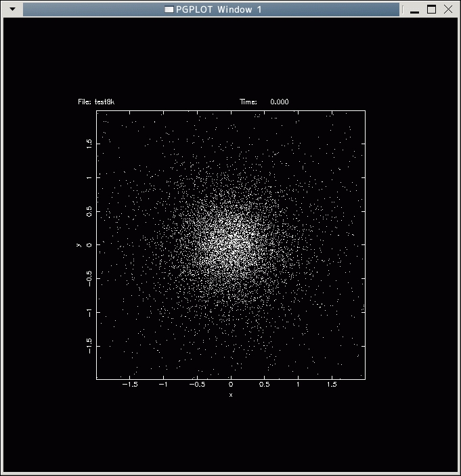Screen dimensions: 461x476
Task: Click the "Time:" label above the plot
Action: [248, 102]
